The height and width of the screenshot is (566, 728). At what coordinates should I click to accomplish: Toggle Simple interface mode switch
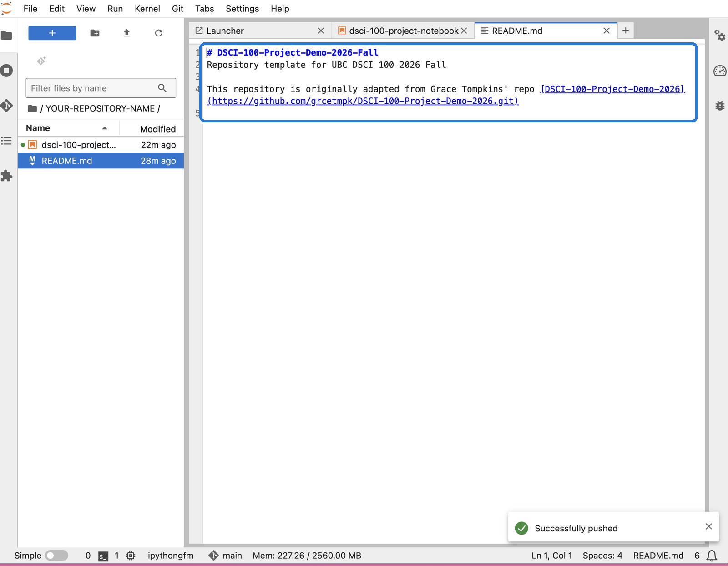pyautogui.click(x=57, y=556)
